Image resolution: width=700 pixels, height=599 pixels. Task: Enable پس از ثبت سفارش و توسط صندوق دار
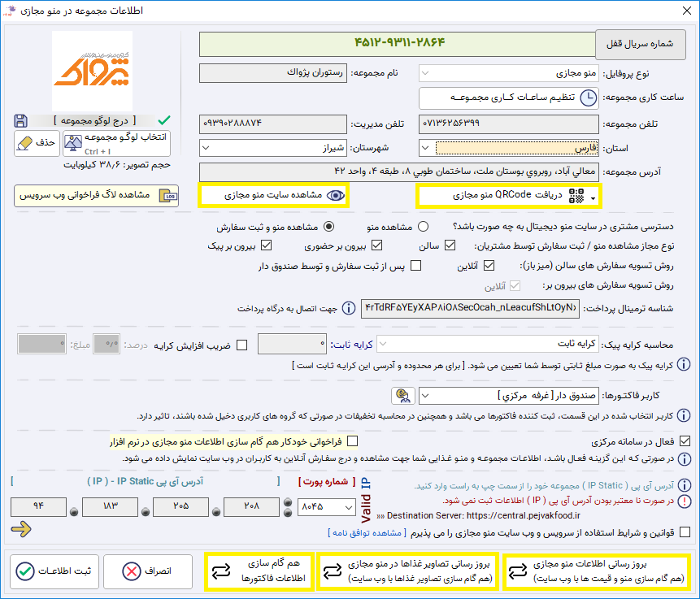pos(415,266)
